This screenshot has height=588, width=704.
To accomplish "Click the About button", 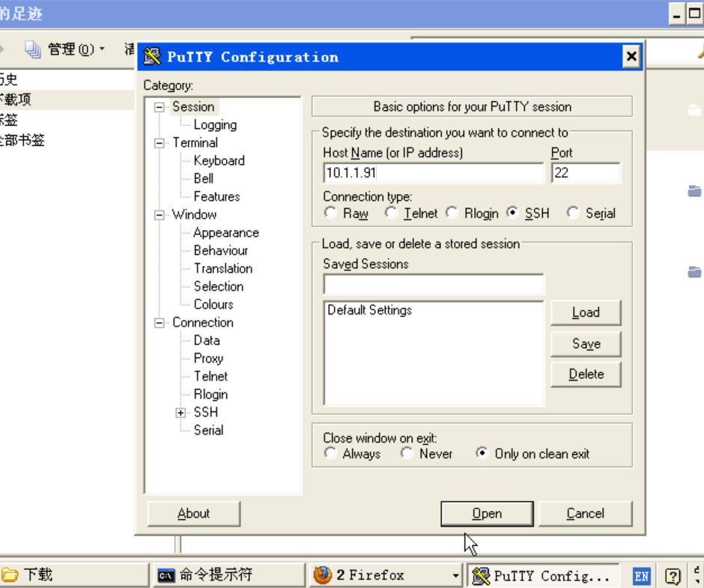I will (x=193, y=513).
